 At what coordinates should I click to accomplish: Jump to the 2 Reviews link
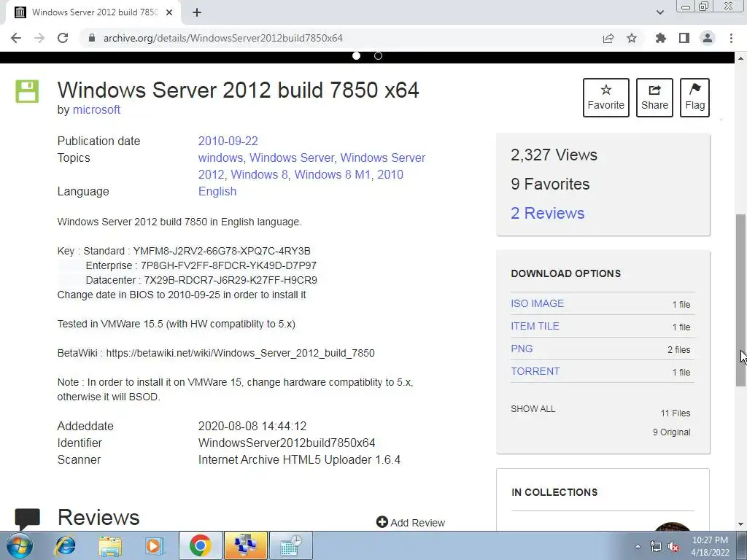547,213
